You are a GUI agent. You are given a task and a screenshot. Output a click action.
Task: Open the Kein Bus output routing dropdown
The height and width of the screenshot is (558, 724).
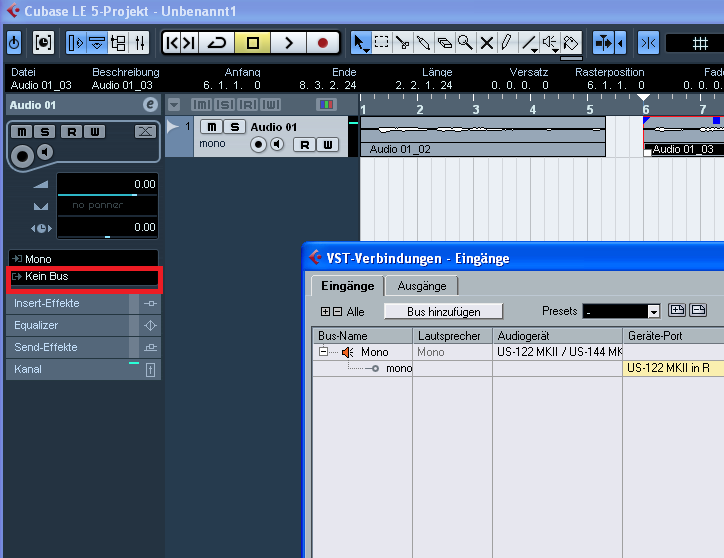84,276
